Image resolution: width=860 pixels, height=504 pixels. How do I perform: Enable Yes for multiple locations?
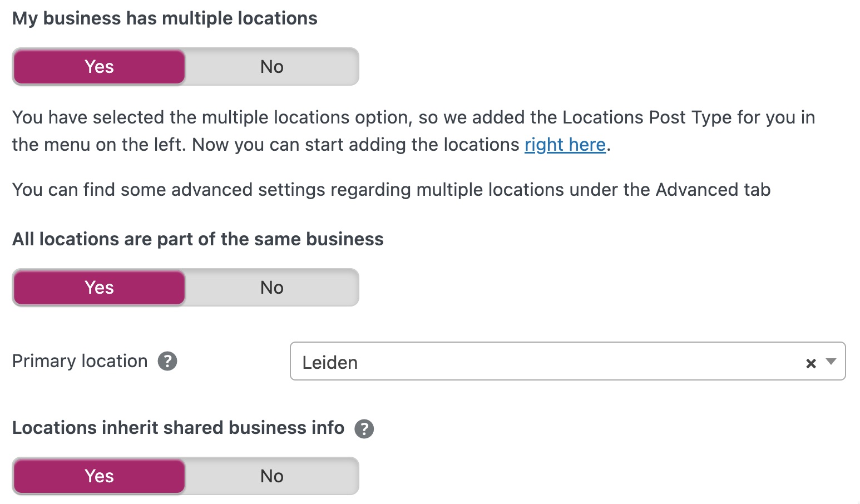tap(99, 67)
